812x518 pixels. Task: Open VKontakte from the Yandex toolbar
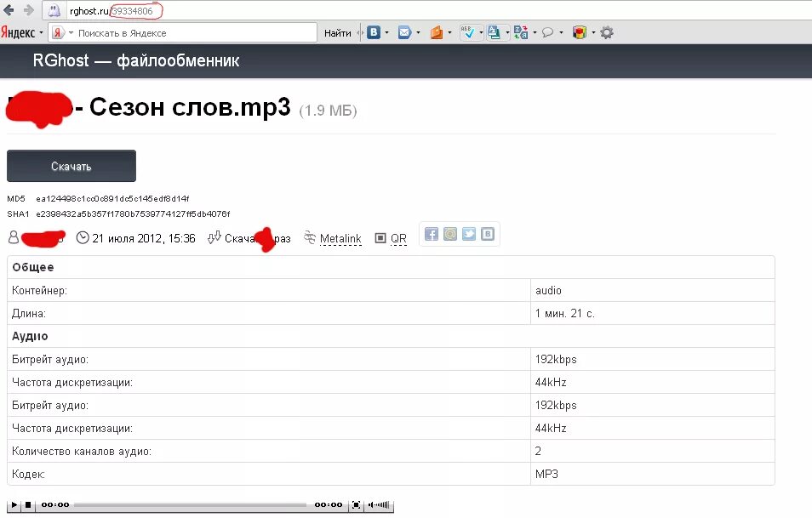[x=372, y=31]
